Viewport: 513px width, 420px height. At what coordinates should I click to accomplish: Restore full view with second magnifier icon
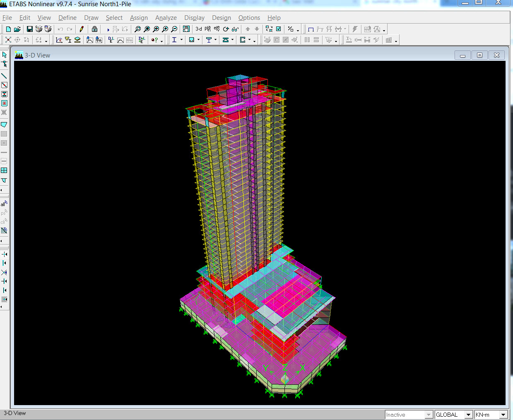click(147, 29)
